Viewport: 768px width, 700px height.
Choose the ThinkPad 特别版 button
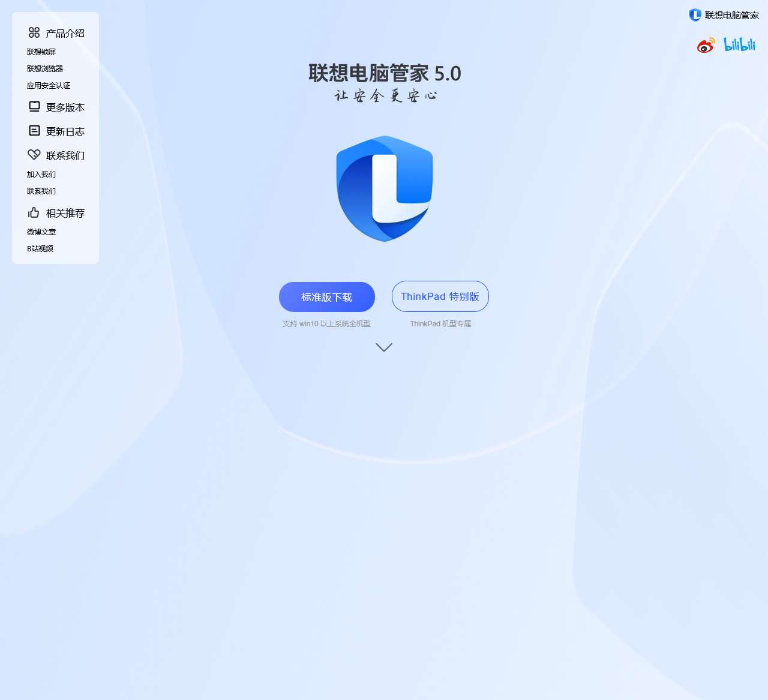pyautogui.click(x=440, y=296)
